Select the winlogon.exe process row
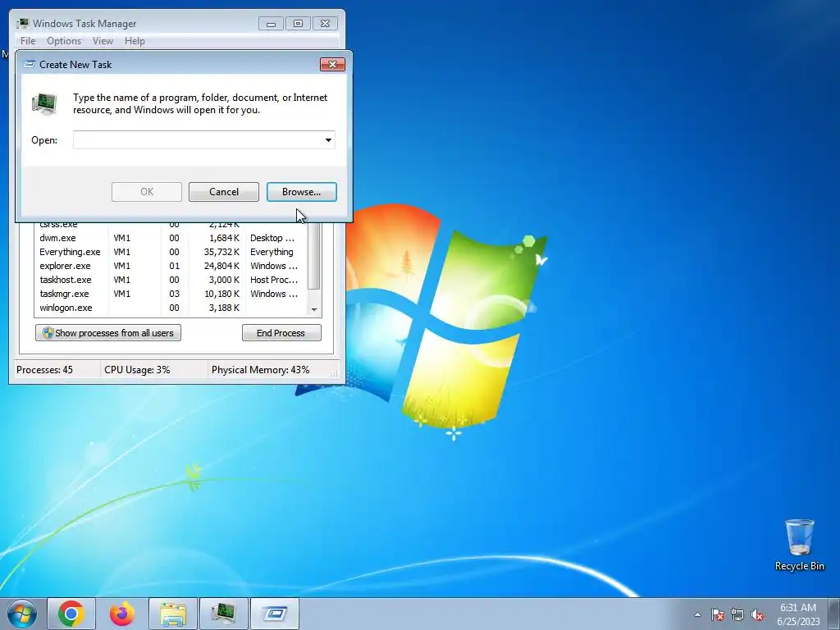 tap(171, 308)
